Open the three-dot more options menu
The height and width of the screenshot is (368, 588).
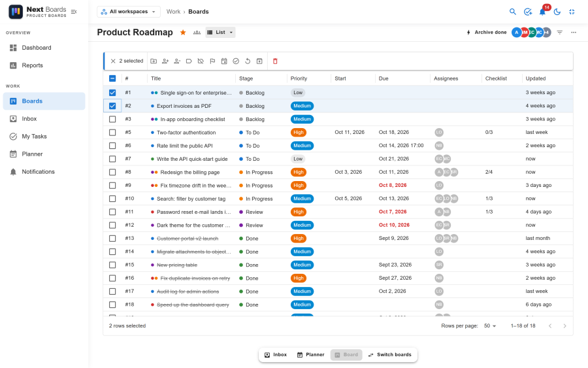click(x=574, y=32)
